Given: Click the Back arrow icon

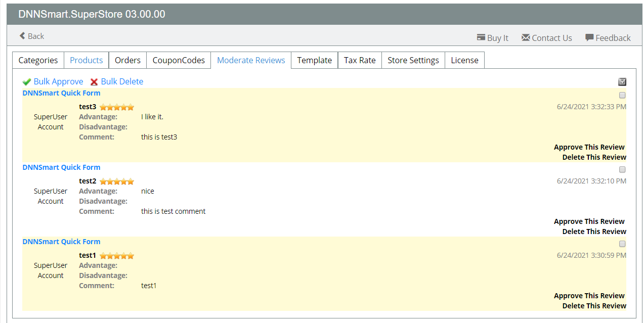Looking at the screenshot, I should 22,36.
